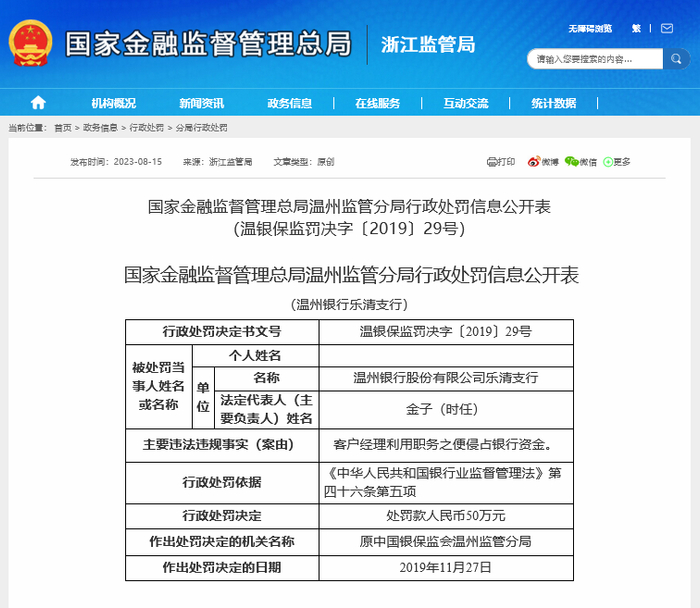Go to the home page icon
700x608 pixels.
[x=38, y=103]
